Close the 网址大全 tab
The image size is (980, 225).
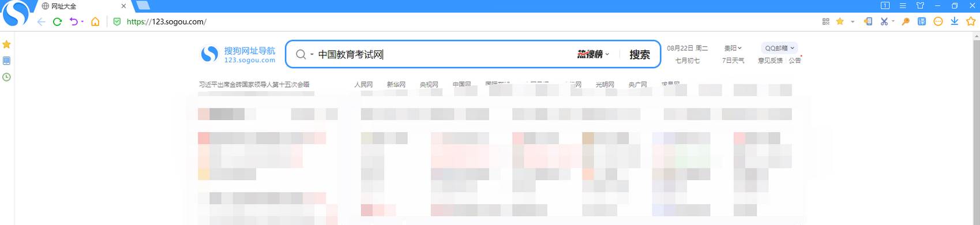point(123,6)
